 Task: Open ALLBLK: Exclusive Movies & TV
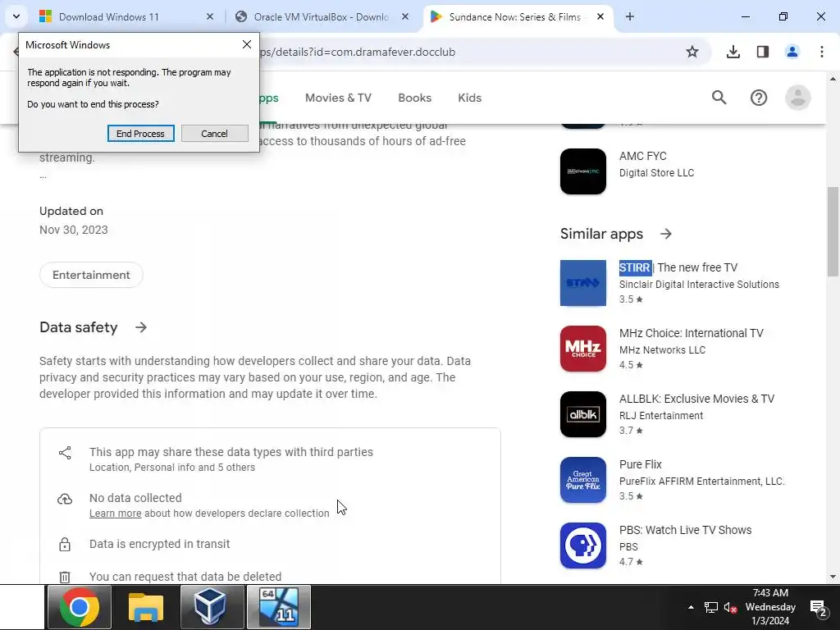tap(697, 399)
